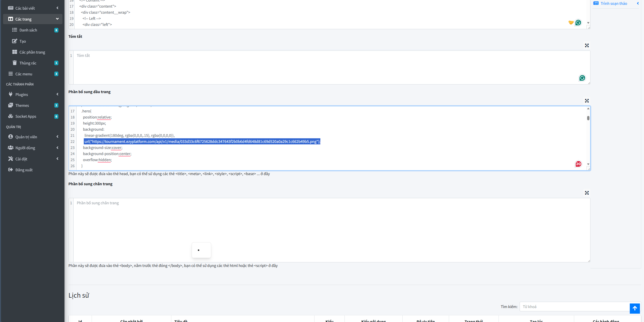Image resolution: width=644 pixels, height=322 pixels.
Task: Open Danh sách page list
Action: click(28, 30)
